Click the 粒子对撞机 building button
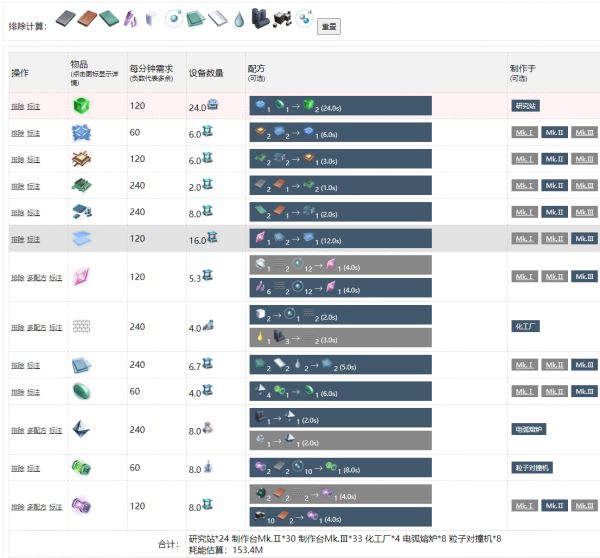The height and width of the screenshot is (558, 600). [530, 467]
